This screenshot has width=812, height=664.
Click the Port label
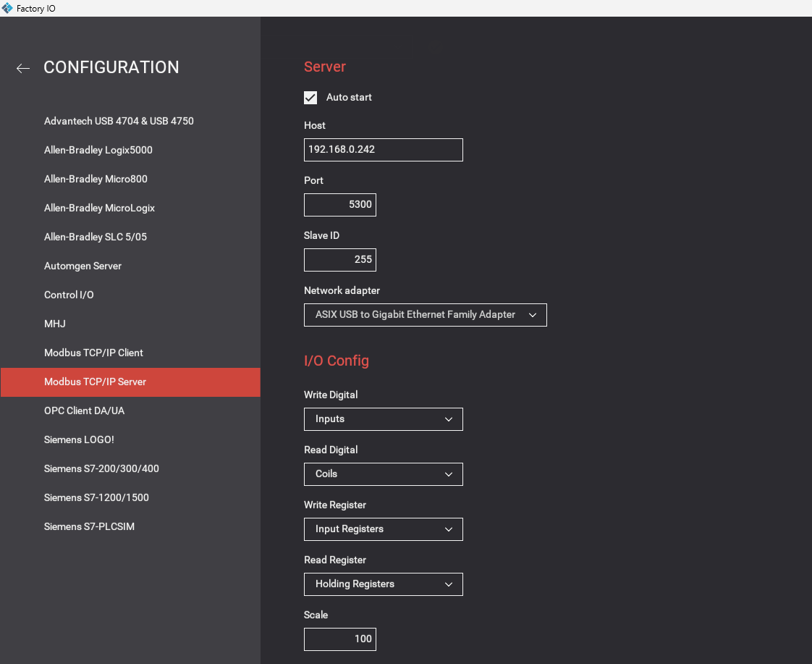point(314,180)
